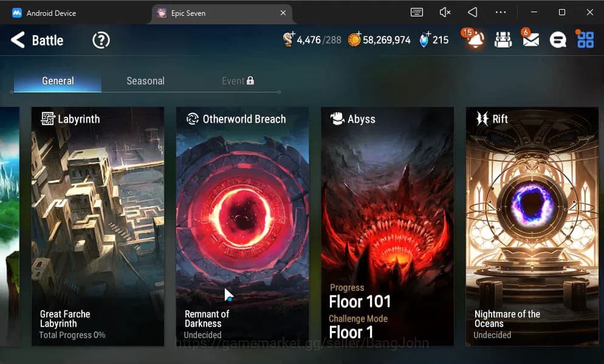Screen dimensions: 604x364
Task: Switch to the Android Device window tab
Action: 51,13
